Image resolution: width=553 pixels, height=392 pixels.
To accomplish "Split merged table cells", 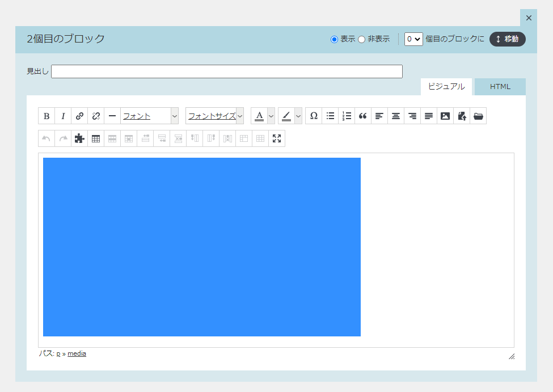I will tap(244, 138).
